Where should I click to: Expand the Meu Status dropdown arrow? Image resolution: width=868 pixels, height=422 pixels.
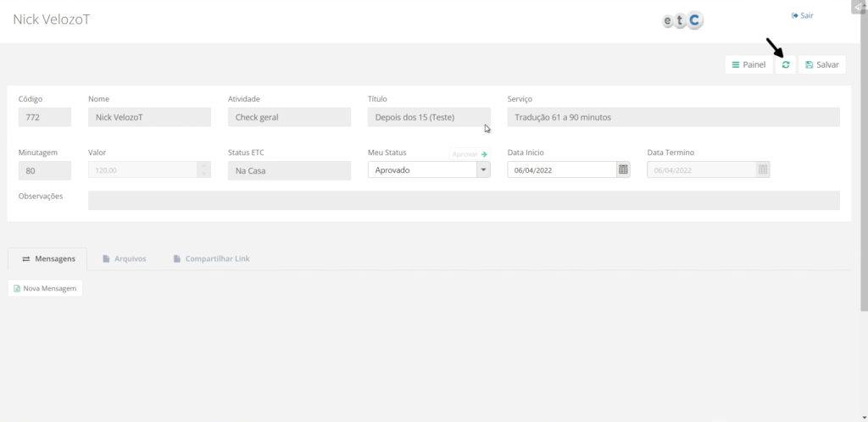483,169
